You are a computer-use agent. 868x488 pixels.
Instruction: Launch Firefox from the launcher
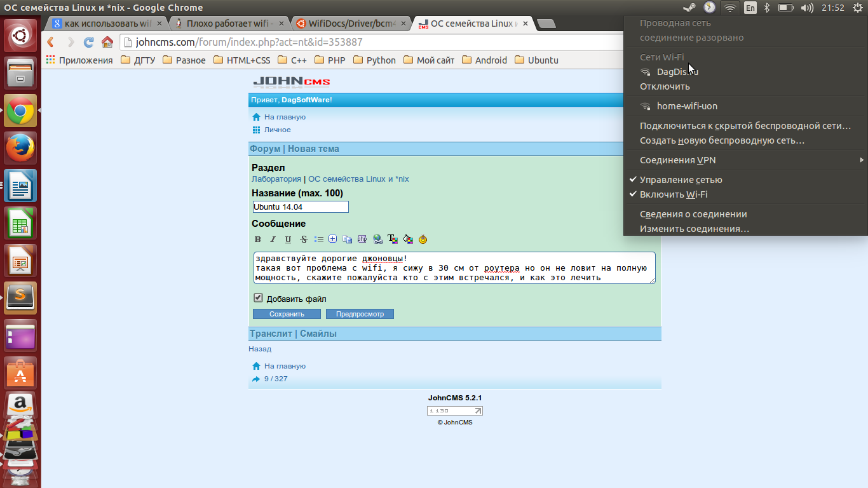20,147
